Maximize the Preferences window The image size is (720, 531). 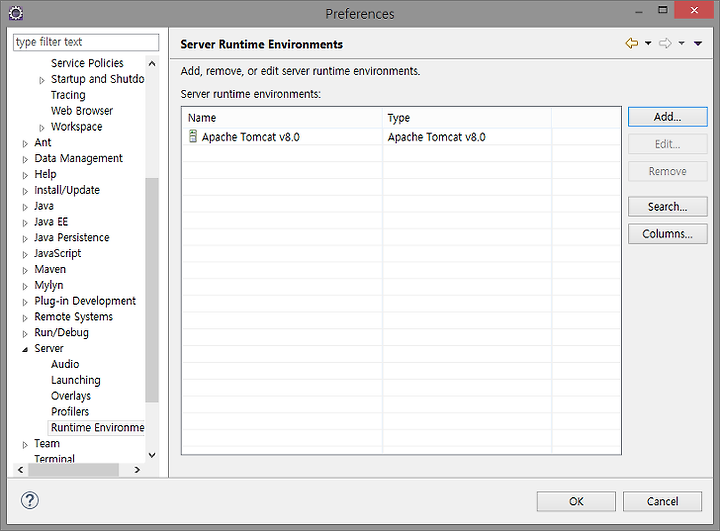pyautogui.click(x=663, y=9)
